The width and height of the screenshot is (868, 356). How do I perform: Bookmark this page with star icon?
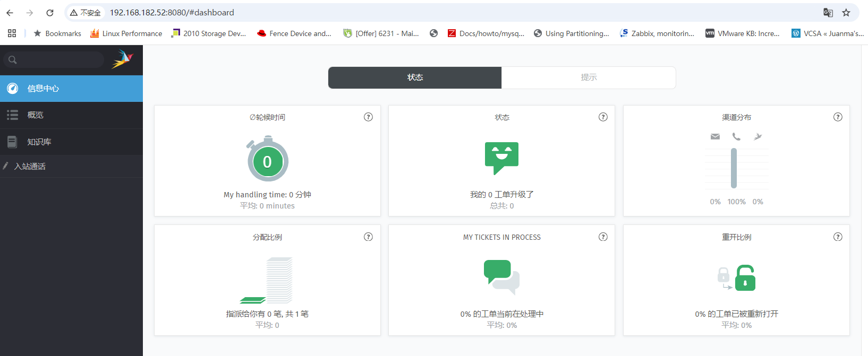pyautogui.click(x=846, y=13)
